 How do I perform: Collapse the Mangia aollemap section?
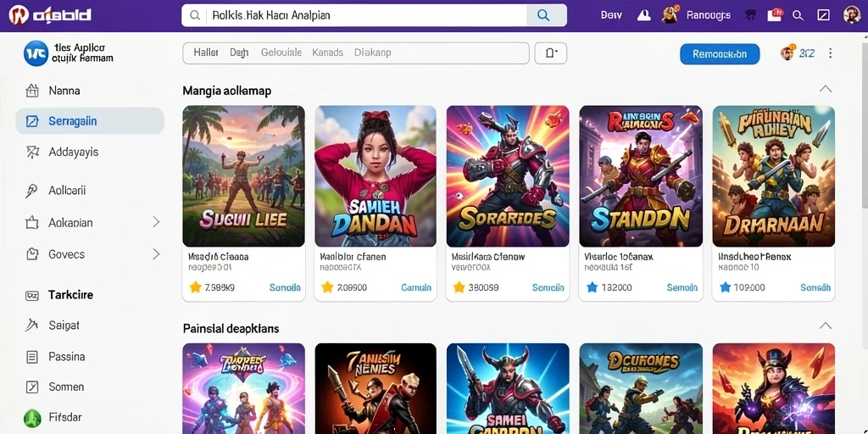point(826,89)
